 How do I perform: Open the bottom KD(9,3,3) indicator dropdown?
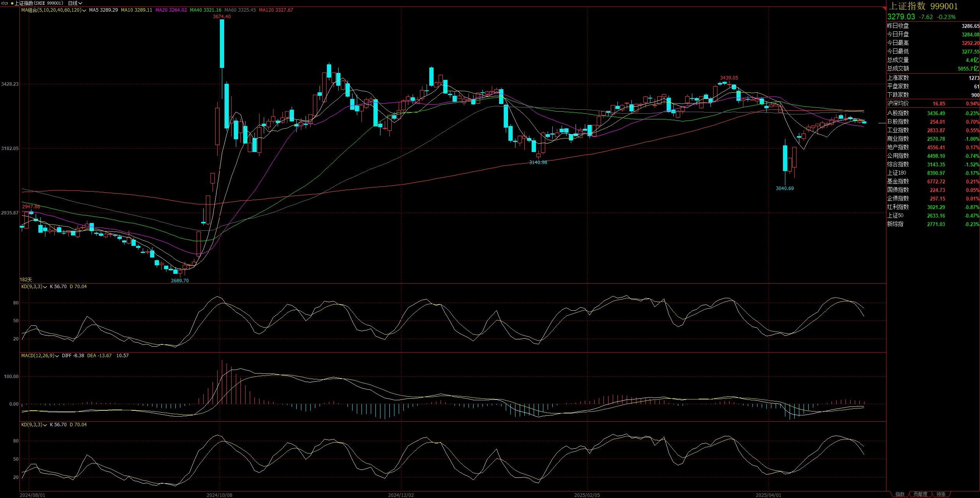pyautogui.click(x=45, y=425)
